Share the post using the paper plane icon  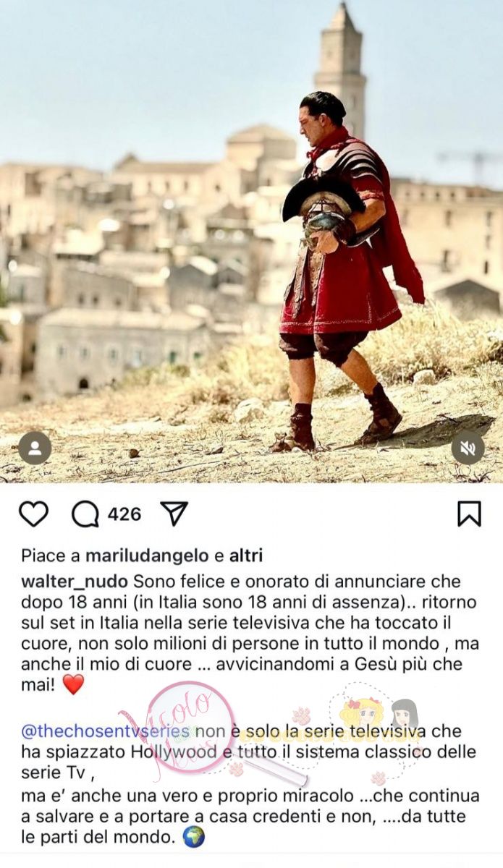coord(174,514)
